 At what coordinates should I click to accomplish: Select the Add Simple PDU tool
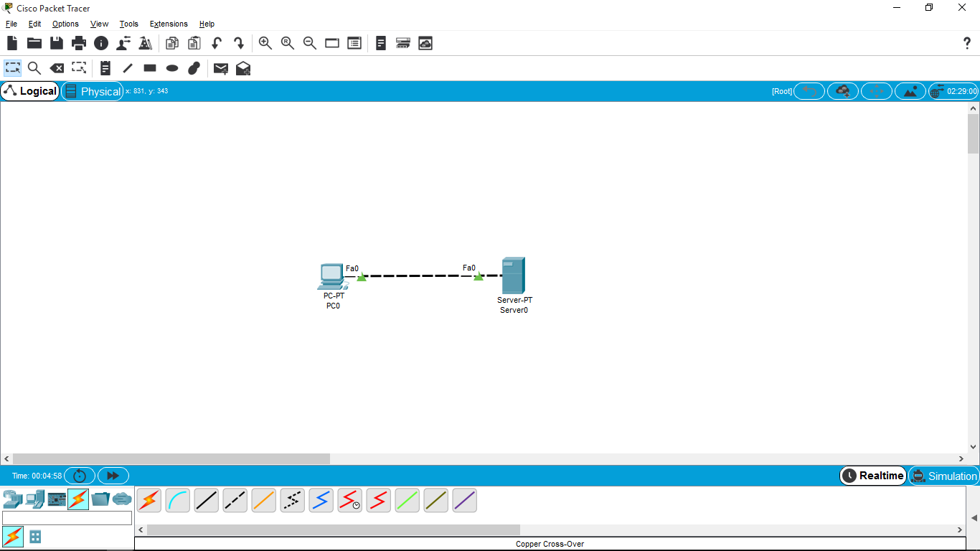[x=220, y=68]
